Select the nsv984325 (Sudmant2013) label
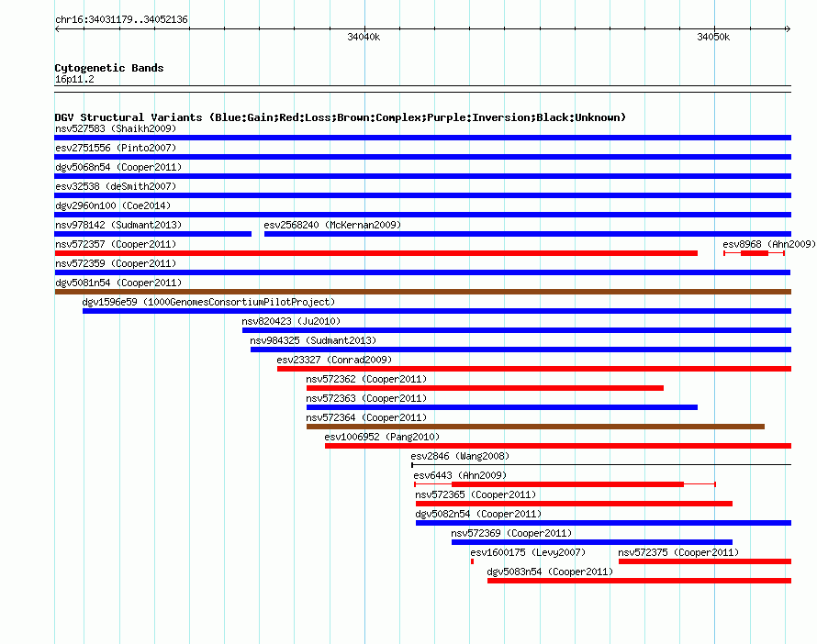Screen dimensions: 817x644 coord(313,340)
